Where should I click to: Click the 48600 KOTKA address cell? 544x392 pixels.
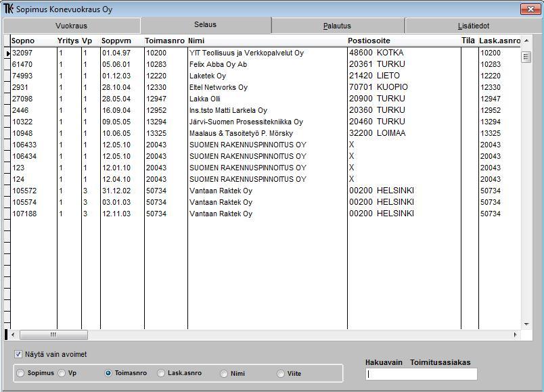pos(404,53)
